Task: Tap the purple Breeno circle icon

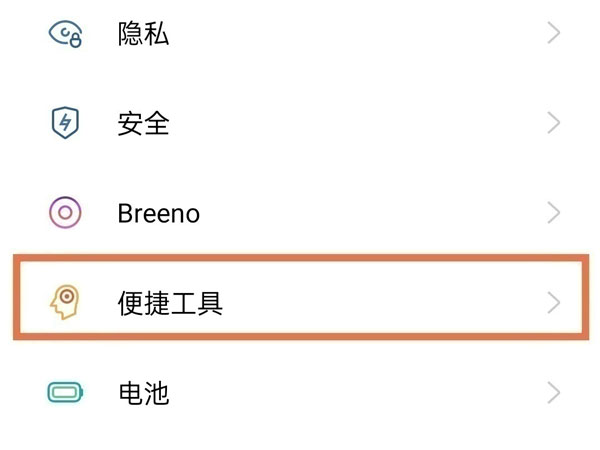Action: pyautogui.click(x=64, y=212)
